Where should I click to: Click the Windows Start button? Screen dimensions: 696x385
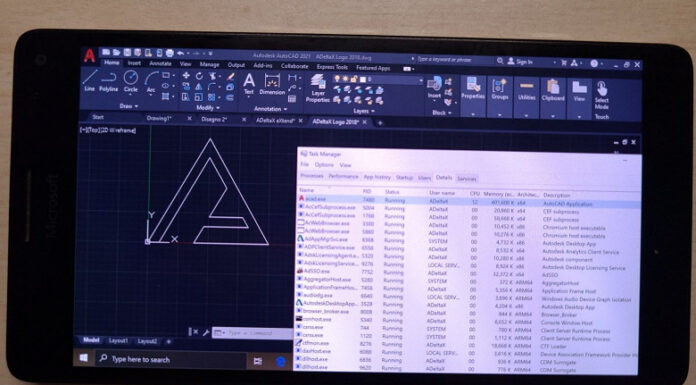point(83,357)
